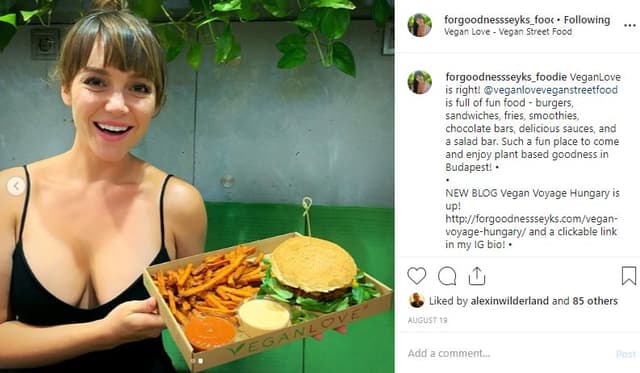Click the AUGUST 19 timestamp
This screenshot has width=640, height=373.
pyautogui.click(x=427, y=320)
